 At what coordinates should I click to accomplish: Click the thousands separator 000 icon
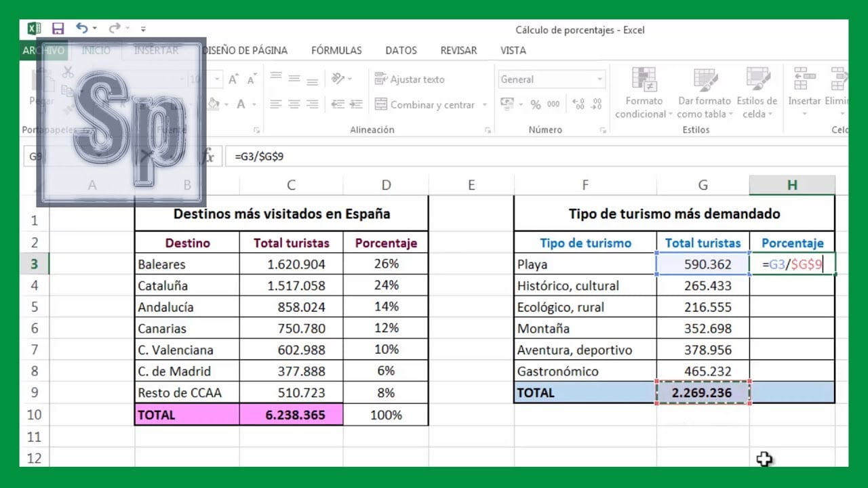tap(553, 104)
